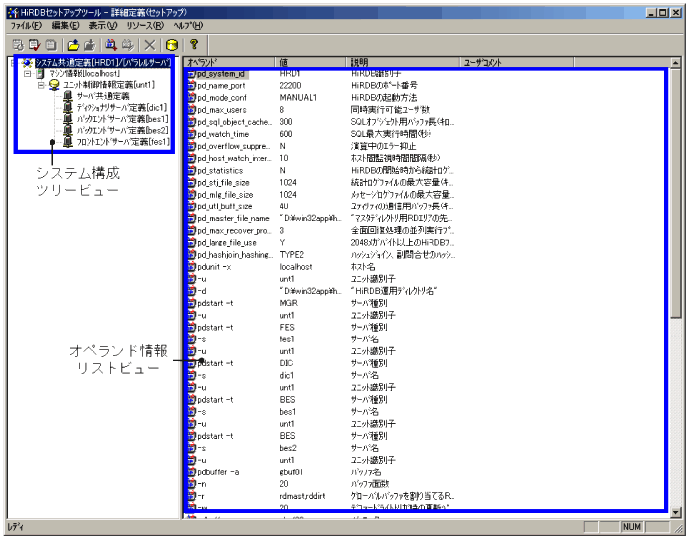Click the value cell 22200
688x539 pixels.
[x=290, y=86]
